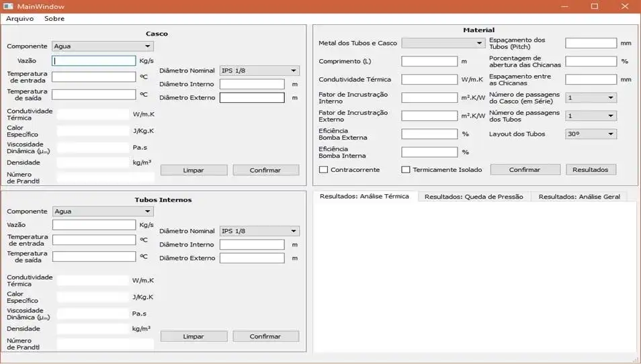Focus Fator de Incrustração Externo field
The height and width of the screenshot is (364, 641).
[x=429, y=116]
